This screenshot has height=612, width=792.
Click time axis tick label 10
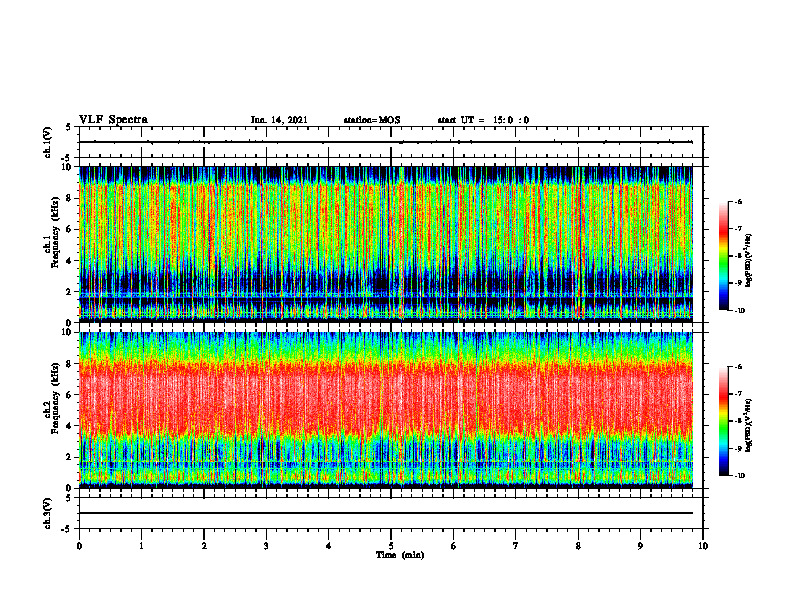coord(703,546)
